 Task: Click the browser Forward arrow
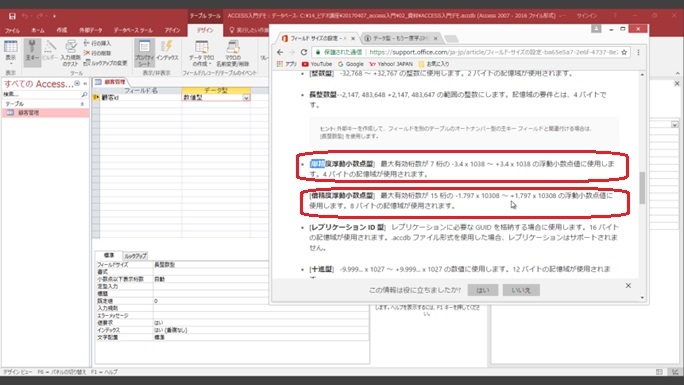(x=292, y=52)
